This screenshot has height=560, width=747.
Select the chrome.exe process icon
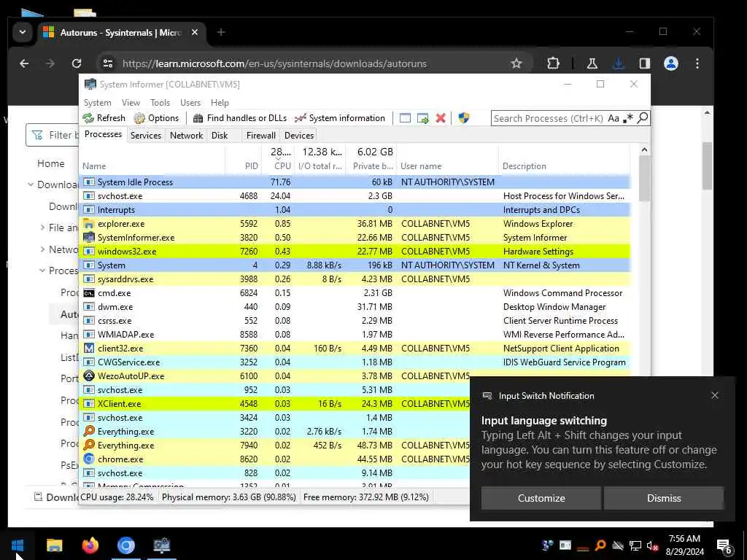coord(88,459)
